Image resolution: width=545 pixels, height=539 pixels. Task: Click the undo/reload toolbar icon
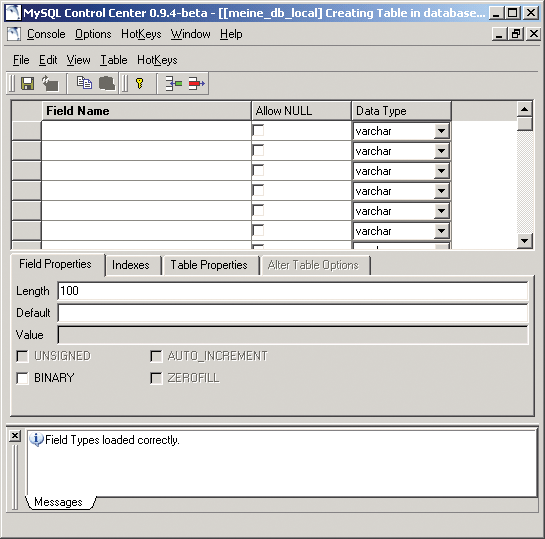[x=50, y=83]
